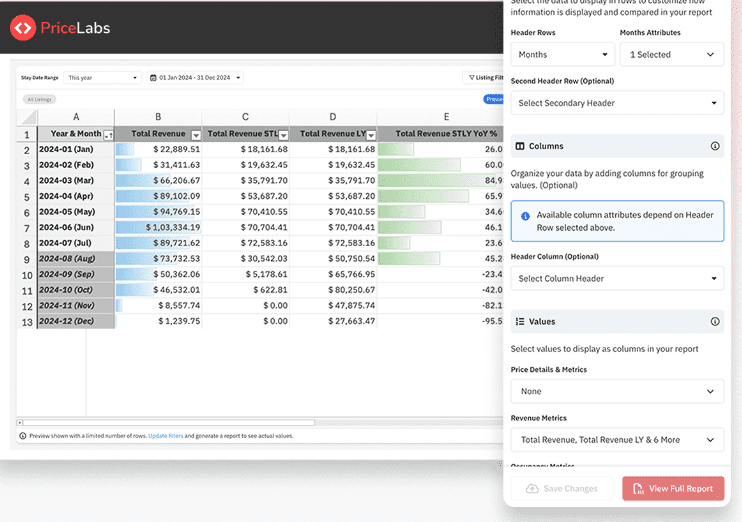
Task: Click the calendar icon beside date range
Action: (x=153, y=78)
